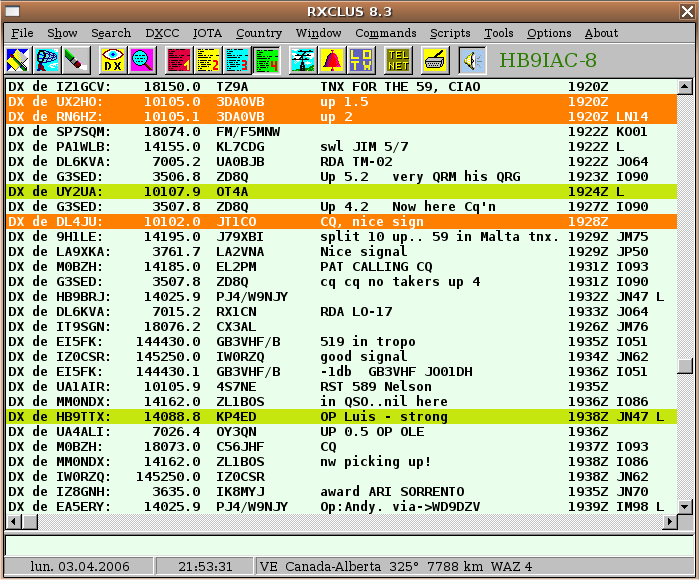Click the satellite/flag toolbar icon
Image resolution: width=699 pixels, height=580 pixels.
click(x=18, y=60)
